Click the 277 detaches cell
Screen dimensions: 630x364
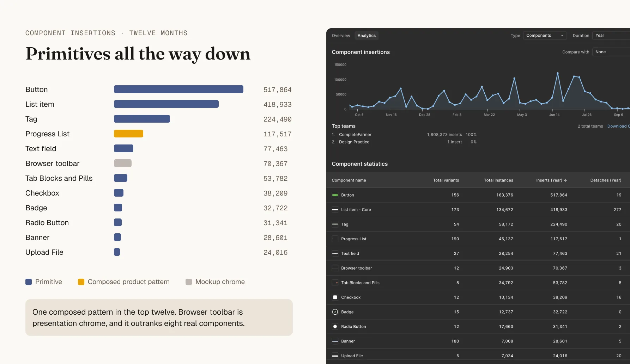(617, 210)
